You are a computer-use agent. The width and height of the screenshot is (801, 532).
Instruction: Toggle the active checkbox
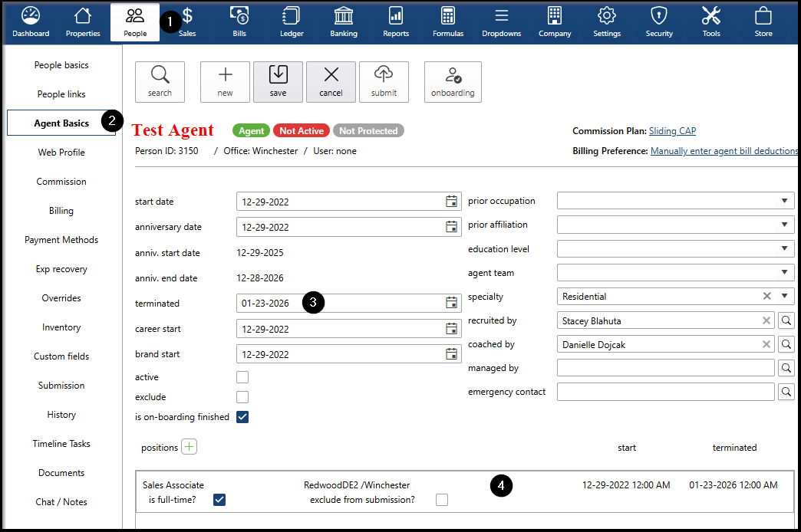point(242,377)
